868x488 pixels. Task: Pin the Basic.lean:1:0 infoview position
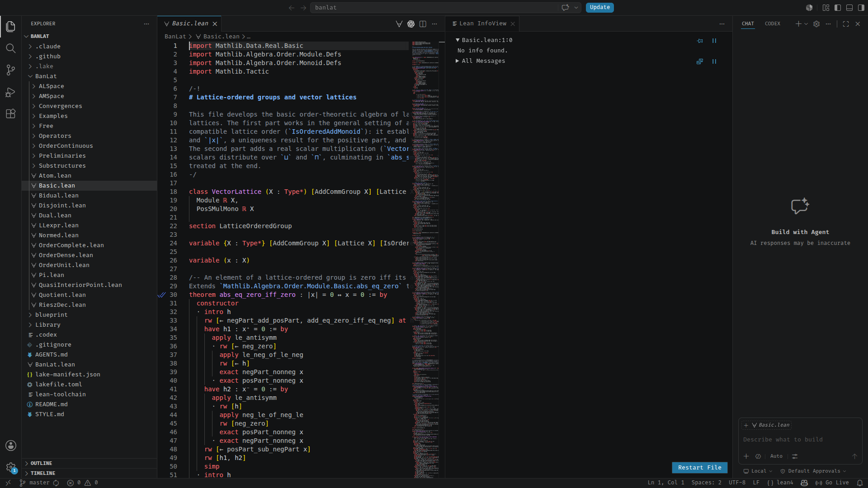coord(700,41)
